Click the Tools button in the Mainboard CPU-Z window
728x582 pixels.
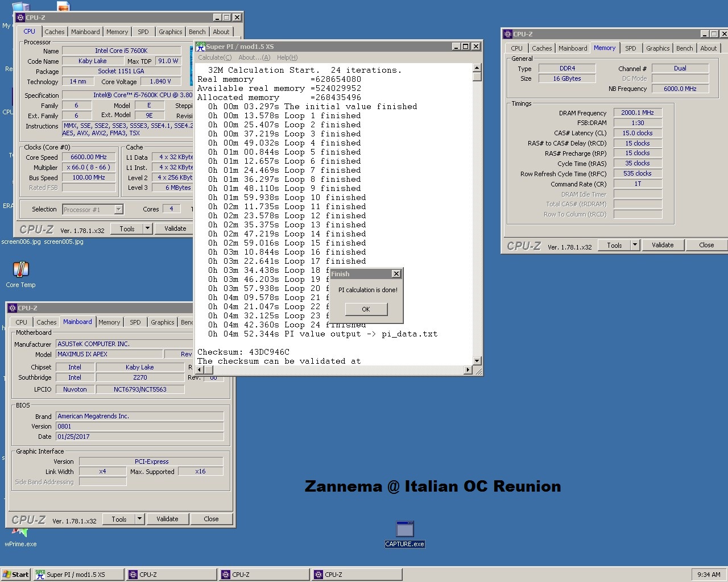[x=119, y=519]
